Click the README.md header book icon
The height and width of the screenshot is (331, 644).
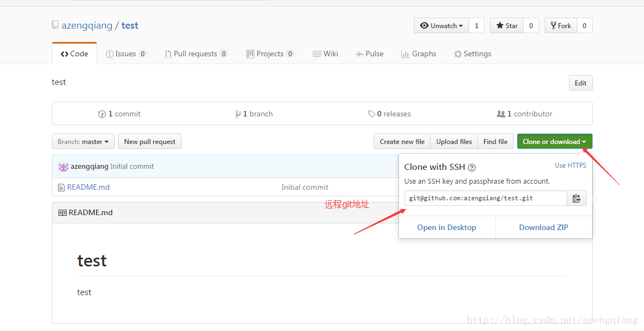click(x=62, y=213)
